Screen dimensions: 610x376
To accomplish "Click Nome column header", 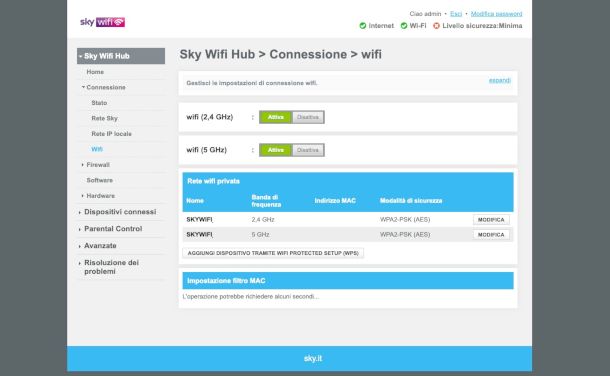I will coord(195,201).
